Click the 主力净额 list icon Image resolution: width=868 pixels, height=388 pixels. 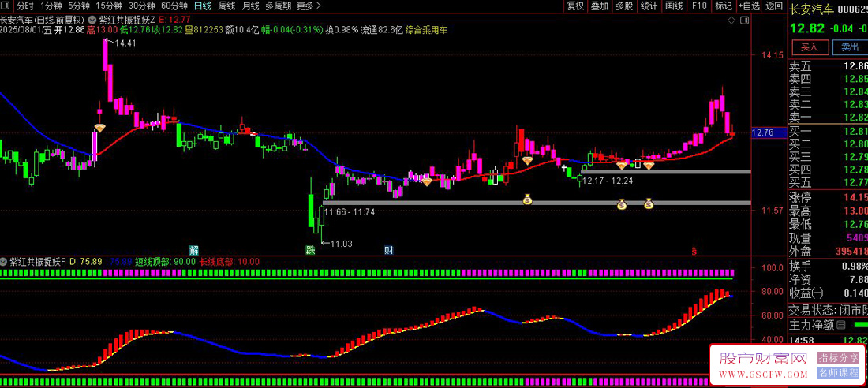click(x=841, y=325)
